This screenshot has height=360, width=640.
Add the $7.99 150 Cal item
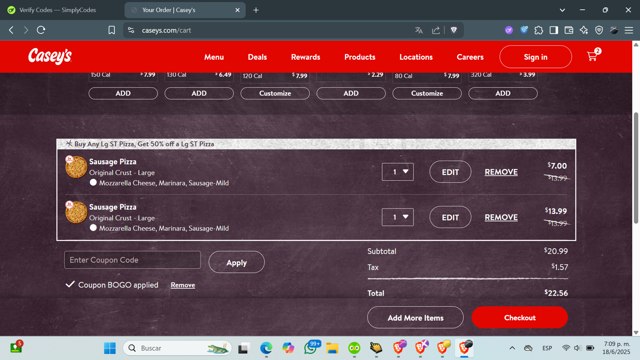point(123,93)
